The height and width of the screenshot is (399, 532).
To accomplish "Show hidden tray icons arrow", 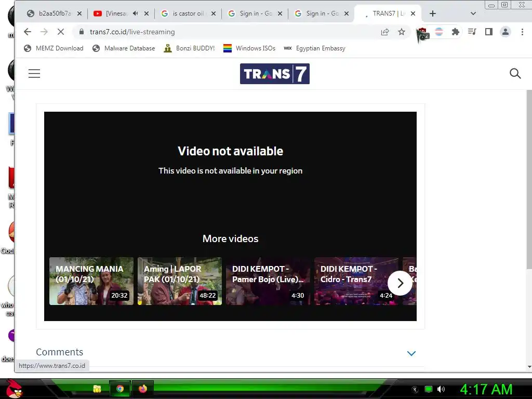I will (x=415, y=390).
